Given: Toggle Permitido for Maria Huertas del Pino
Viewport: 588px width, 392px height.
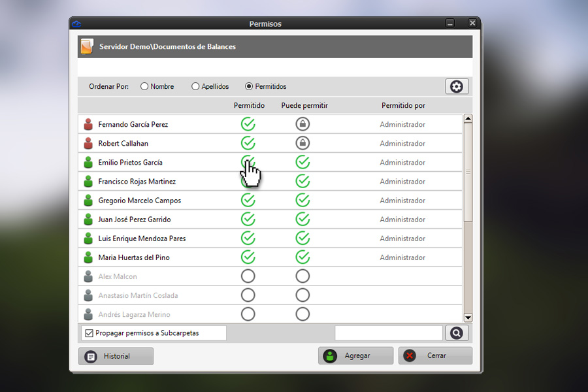Looking at the screenshot, I should tap(248, 257).
